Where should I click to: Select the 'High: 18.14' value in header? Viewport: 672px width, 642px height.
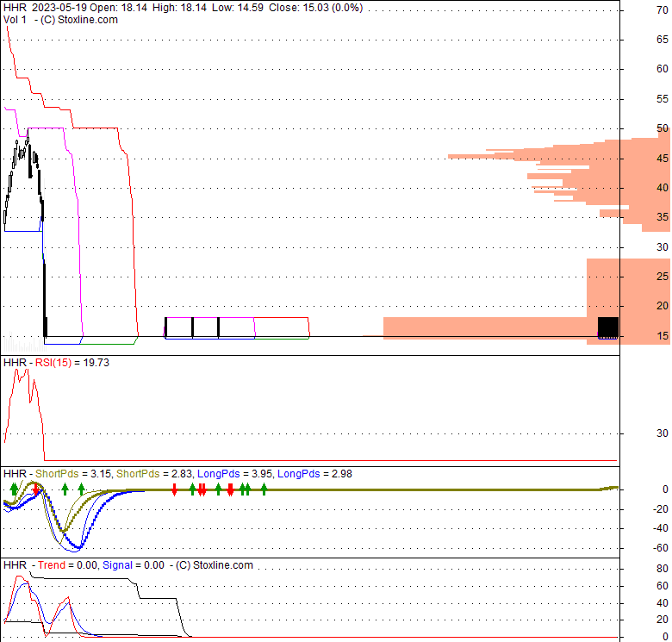pyautogui.click(x=179, y=8)
